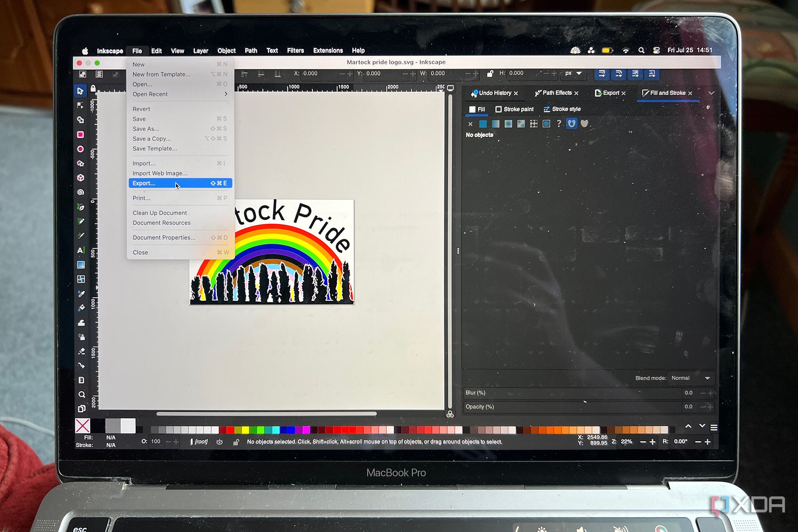Open the Blend mode Normal dropdown

pyautogui.click(x=690, y=378)
